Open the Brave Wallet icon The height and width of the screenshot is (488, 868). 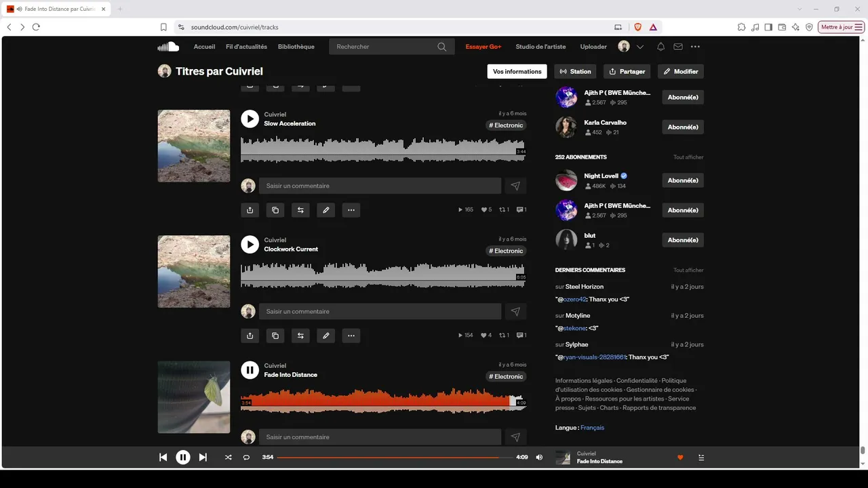[782, 27]
